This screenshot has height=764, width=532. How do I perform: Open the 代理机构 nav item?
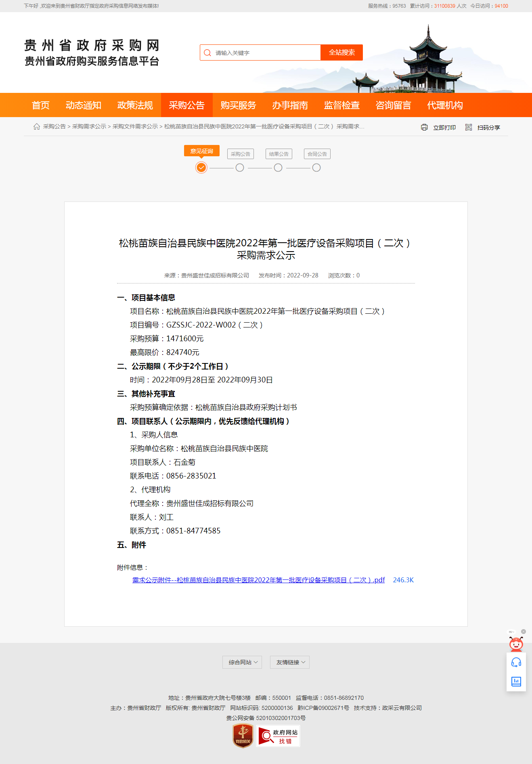pos(445,105)
